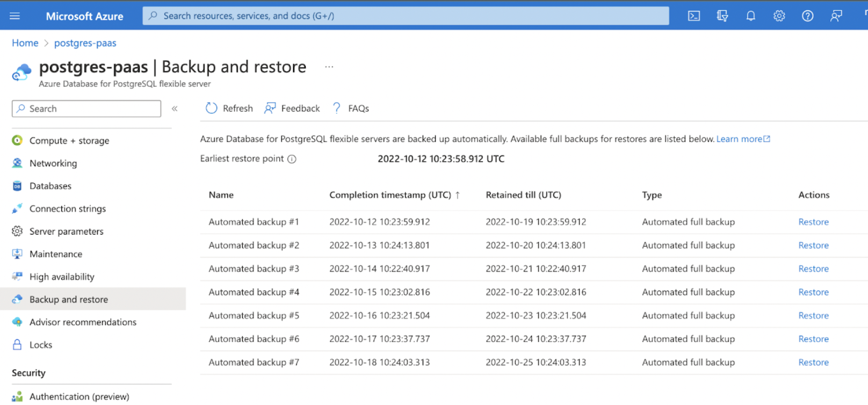Select timestamp 2022-10-15 10:23:02.816
The width and height of the screenshot is (868, 405).
coord(380,292)
